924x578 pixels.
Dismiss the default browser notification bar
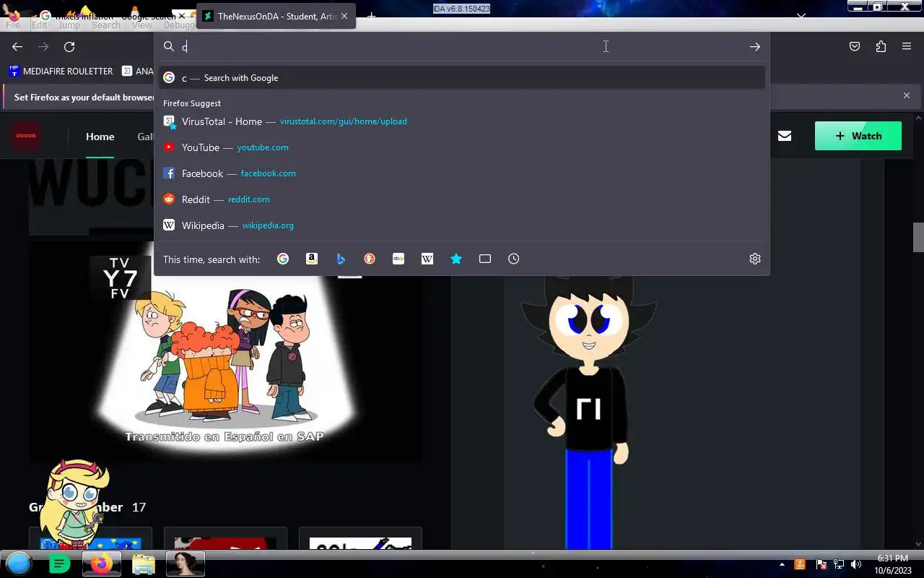(907, 95)
